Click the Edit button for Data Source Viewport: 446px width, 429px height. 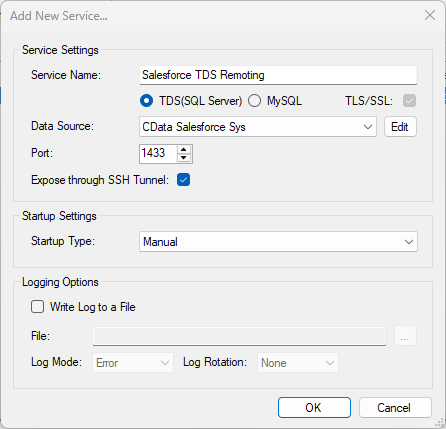pyautogui.click(x=400, y=127)
